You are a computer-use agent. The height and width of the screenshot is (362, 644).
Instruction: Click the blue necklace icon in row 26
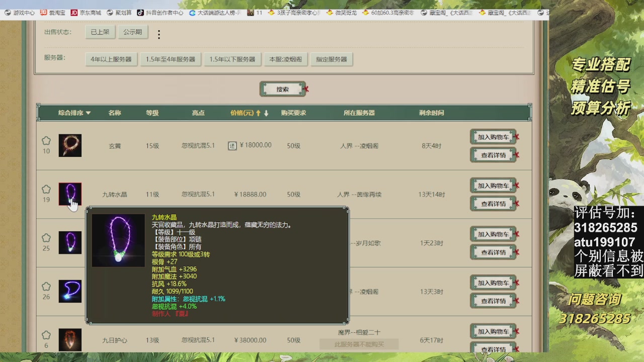[x=70, y=291]
